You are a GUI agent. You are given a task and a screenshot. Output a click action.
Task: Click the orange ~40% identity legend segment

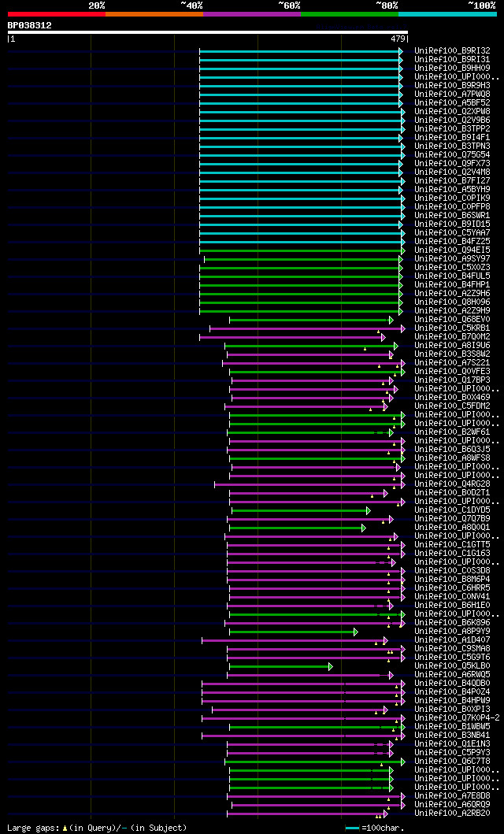tap(154, 14)
